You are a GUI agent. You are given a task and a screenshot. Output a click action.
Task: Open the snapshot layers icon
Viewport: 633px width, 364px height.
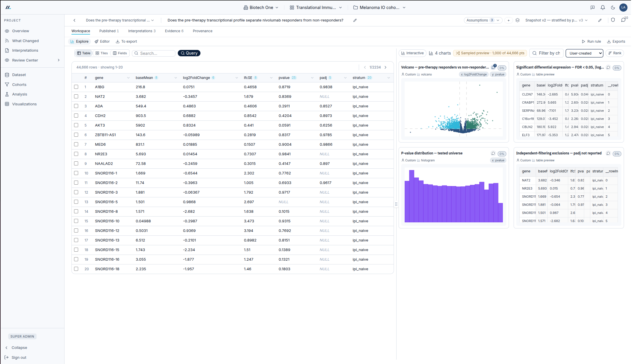click(x=517, y=20)
